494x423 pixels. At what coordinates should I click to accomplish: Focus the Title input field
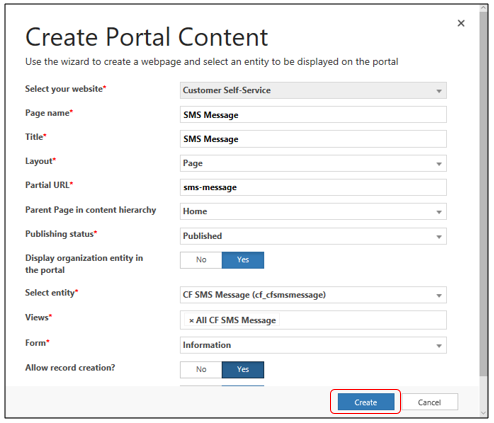click(313, 139)
